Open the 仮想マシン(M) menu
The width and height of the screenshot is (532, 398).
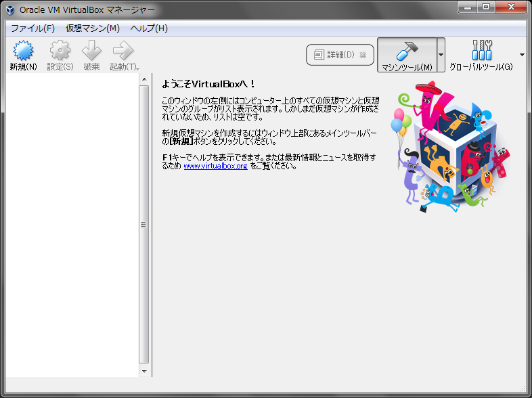tap(93, 28)
